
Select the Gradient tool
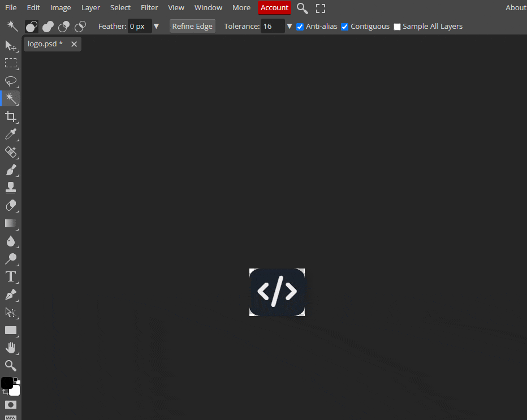11,223
